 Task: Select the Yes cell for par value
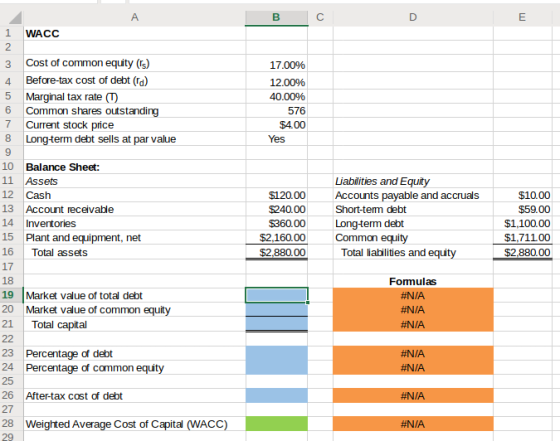[276, 139]
